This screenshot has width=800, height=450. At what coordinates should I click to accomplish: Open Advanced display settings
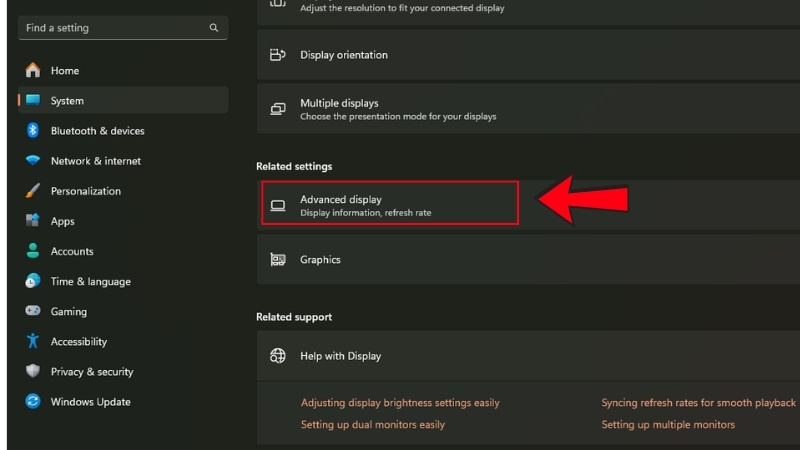click(390, 205)
